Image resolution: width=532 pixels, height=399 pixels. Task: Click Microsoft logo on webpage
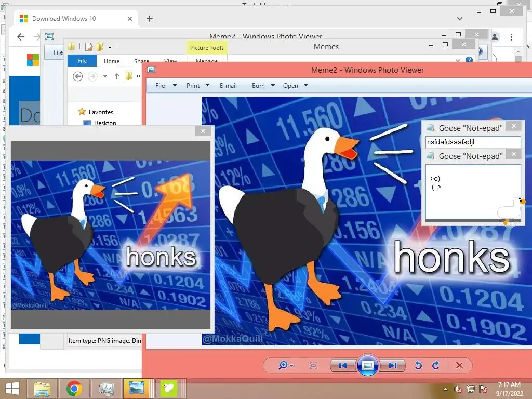click(33, 60)
